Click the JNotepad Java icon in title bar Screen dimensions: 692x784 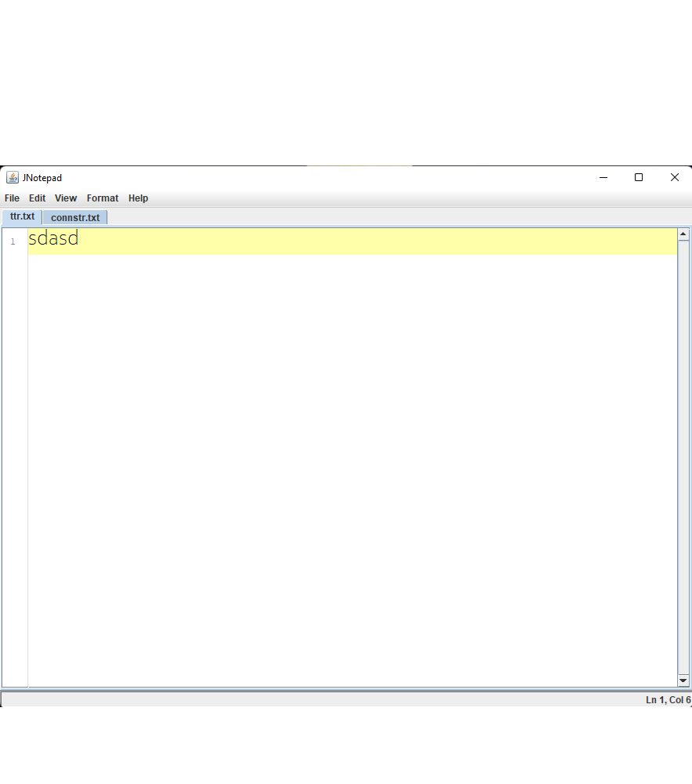pyautogui.click(x=12, y=178)
